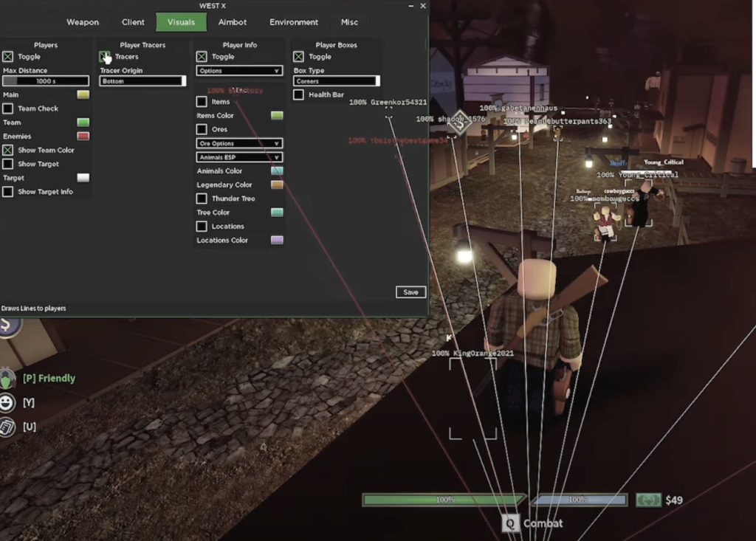Open the Locations Color swatch
The width and height of the screenshot is (756, 541).
click(x=277, y=240)
